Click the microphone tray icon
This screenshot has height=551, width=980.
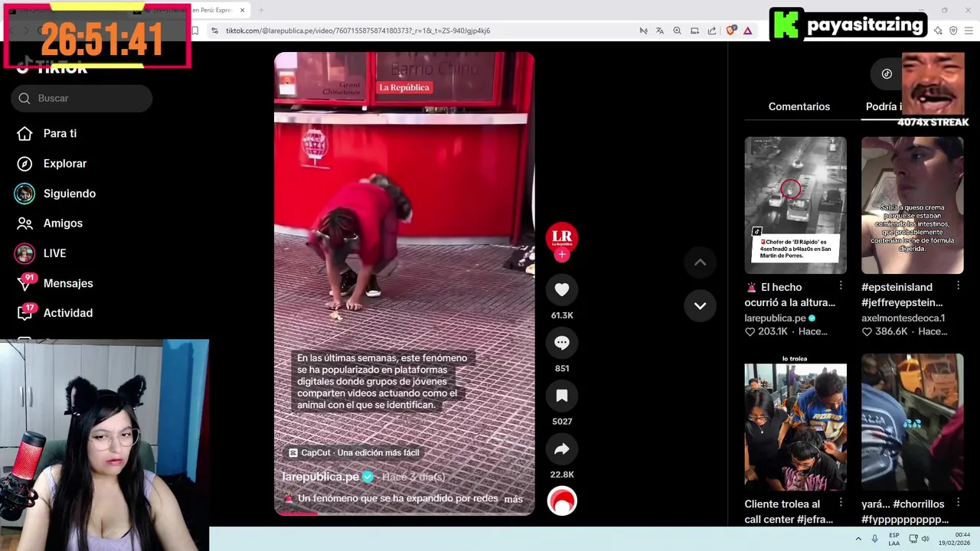click(x=874, y=539)
